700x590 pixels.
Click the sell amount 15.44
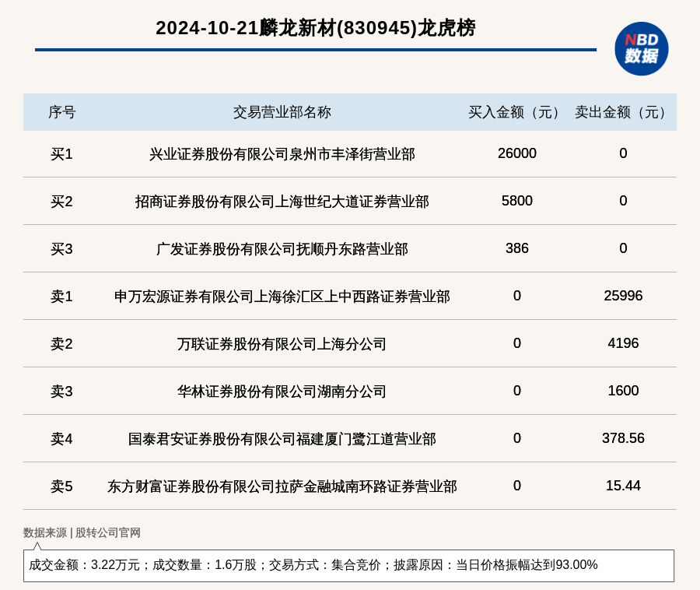(623, 486)
